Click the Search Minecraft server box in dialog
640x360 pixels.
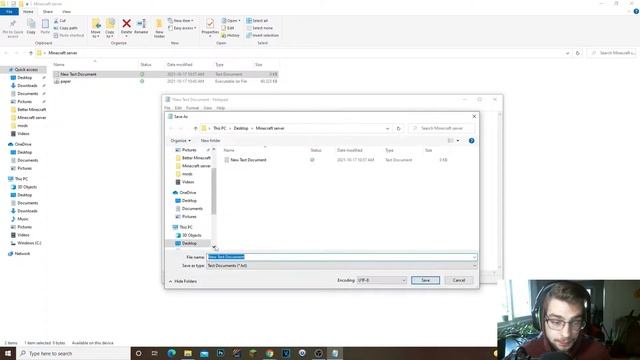coord(442,129)
